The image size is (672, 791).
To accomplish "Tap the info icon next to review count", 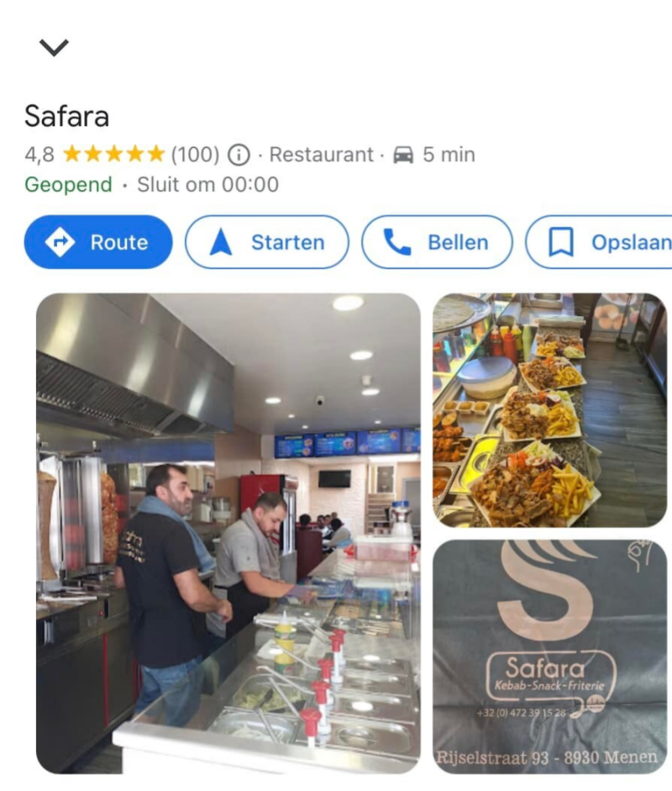I will coord(239,155).
